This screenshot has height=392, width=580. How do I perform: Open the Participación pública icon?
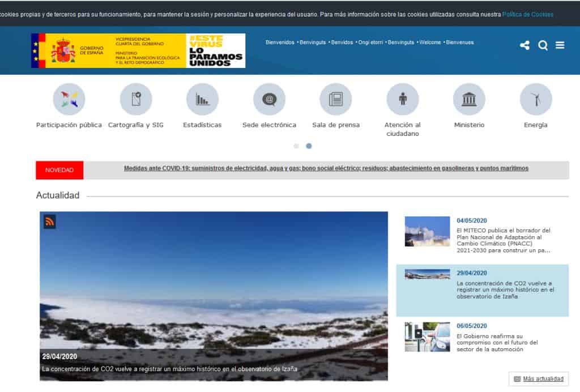pos(69,100)
